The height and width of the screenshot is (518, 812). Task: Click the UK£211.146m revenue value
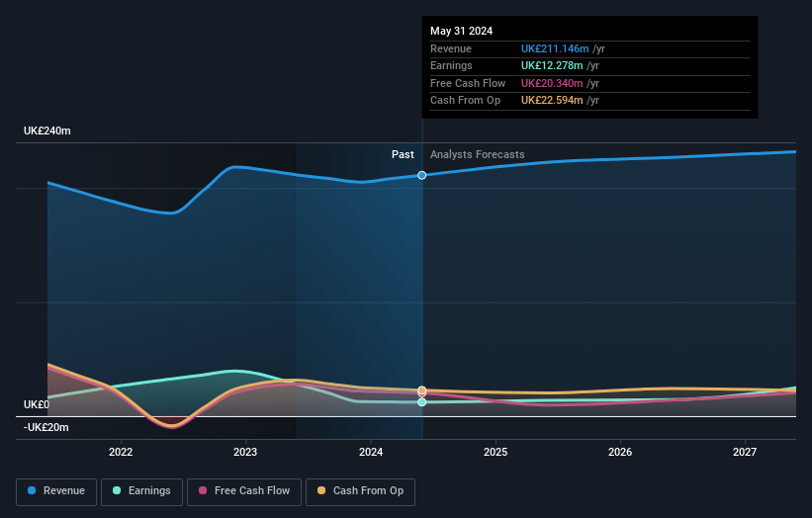tap(555, 48)
